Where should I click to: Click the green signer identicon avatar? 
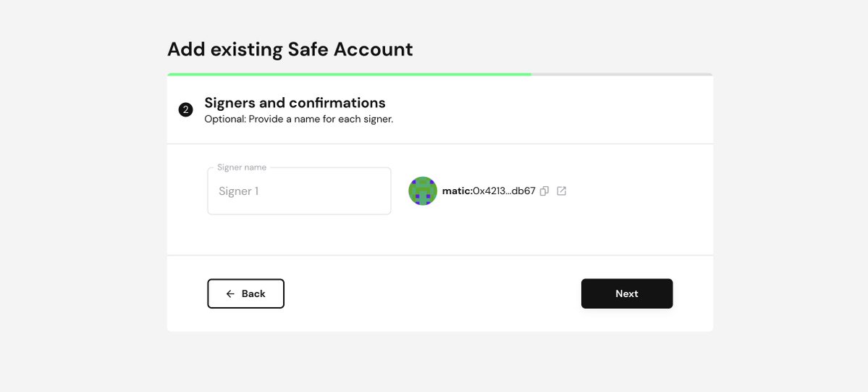(x=423, y=191)
